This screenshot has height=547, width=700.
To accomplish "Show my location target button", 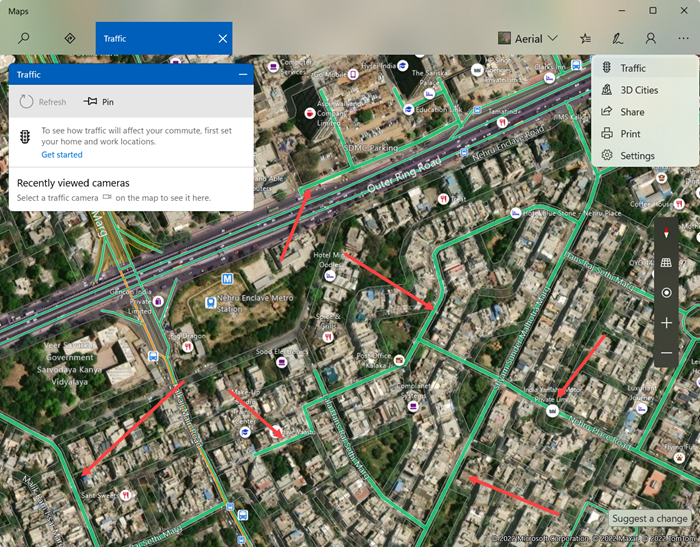I will click(666, 293).
